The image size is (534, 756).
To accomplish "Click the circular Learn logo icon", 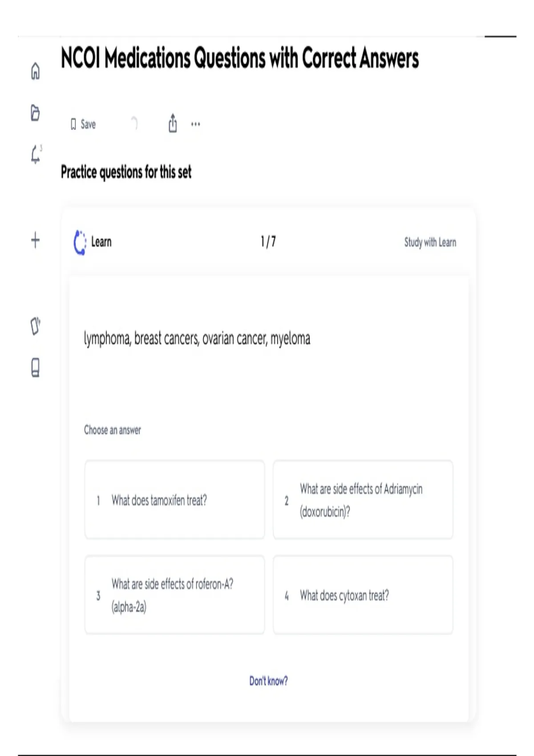I will [80, 242].
